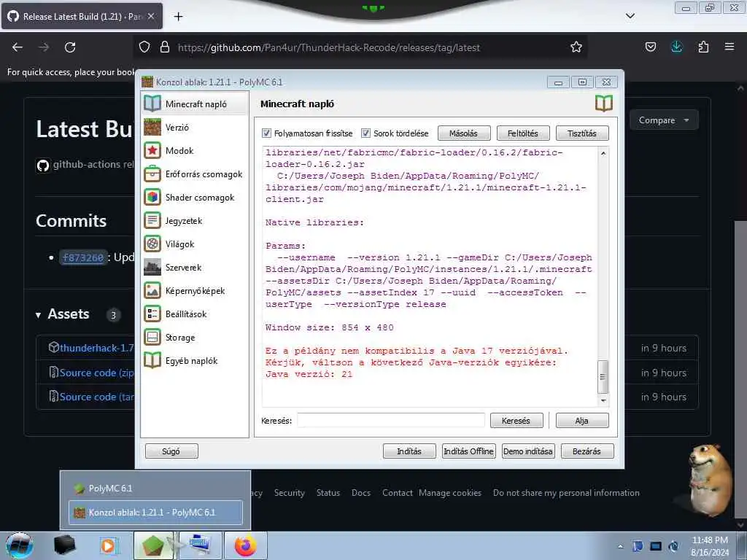This screenshot has width=747, height=560.
Task: Show hidden tray icons arrow
Action: [620, 546]
